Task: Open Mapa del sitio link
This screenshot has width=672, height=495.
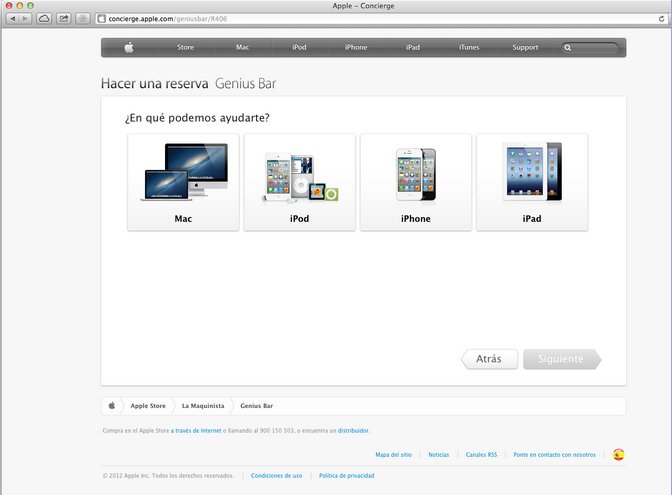Action: 393,455
